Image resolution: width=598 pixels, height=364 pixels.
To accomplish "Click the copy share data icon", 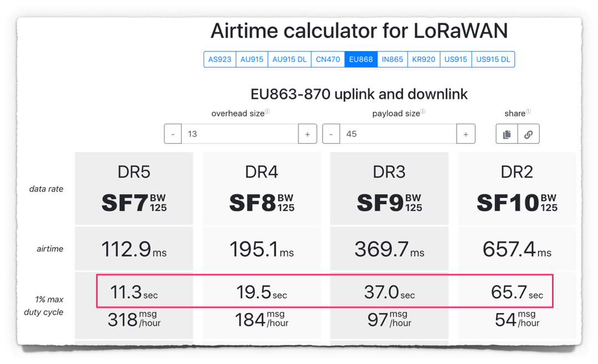I will 506,134.
